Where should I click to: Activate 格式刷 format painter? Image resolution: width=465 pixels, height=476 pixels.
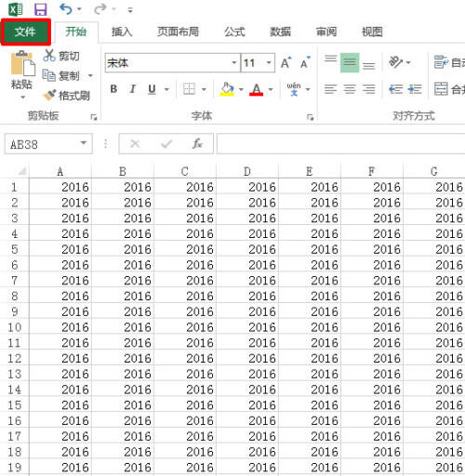tap(67, 96)
